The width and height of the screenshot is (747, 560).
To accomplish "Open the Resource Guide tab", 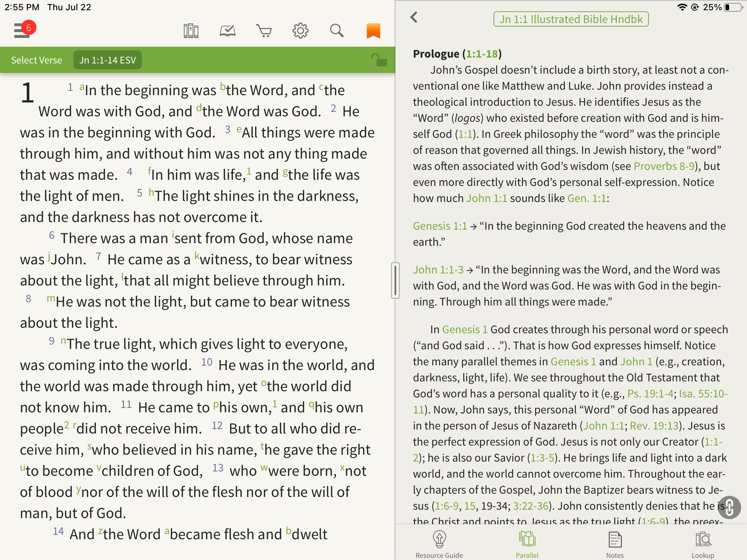I will point(439,545).
